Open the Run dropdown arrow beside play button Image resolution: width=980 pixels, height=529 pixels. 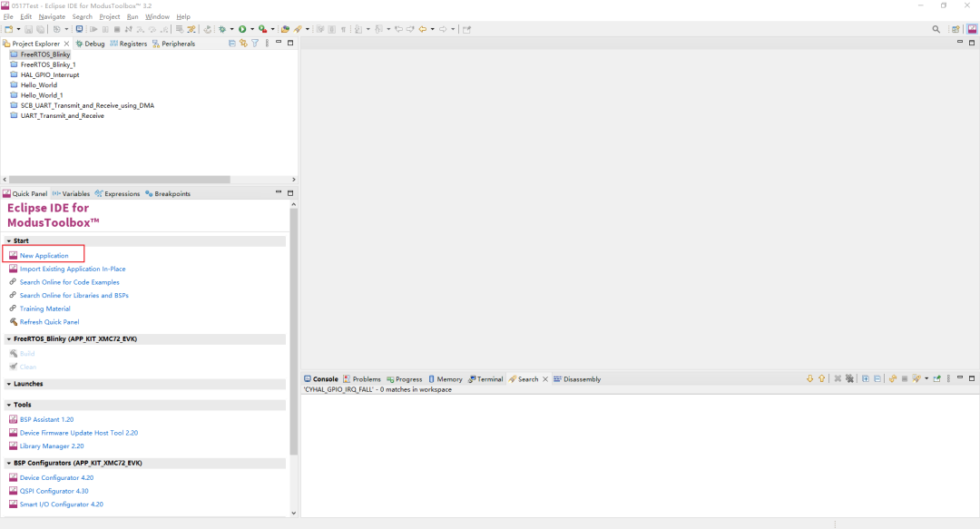251,29
